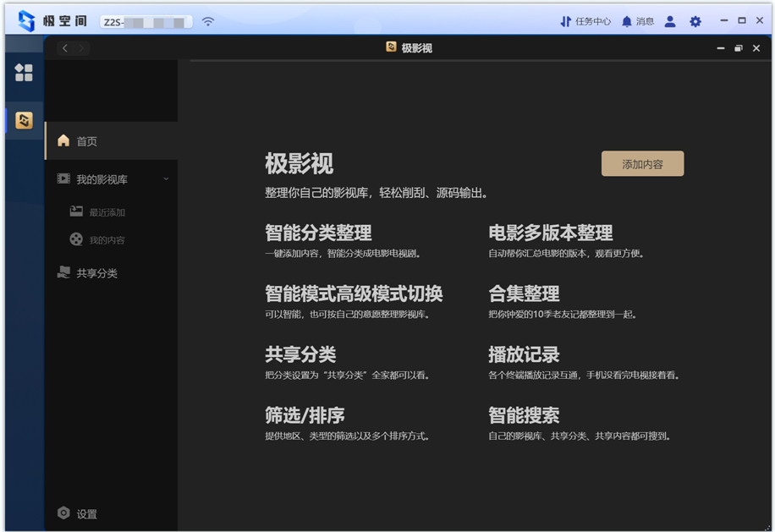Click the 添加内容 button
The image size is (775, 532).
[x=642, y=163]
